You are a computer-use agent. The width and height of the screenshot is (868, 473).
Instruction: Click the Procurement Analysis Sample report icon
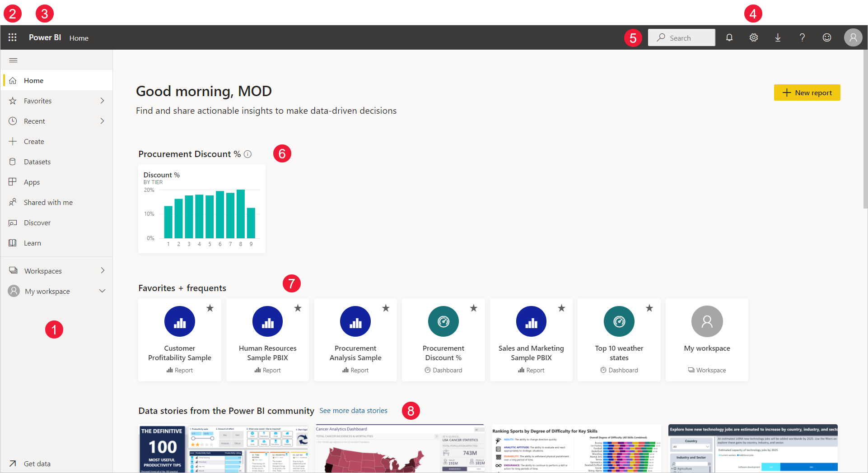coord(355,321)
